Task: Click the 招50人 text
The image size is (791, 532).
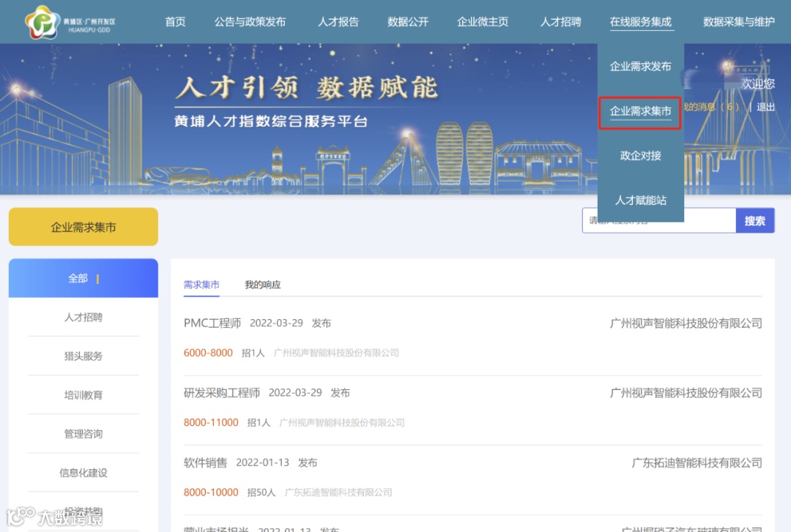Action: (x=261, y=492)
